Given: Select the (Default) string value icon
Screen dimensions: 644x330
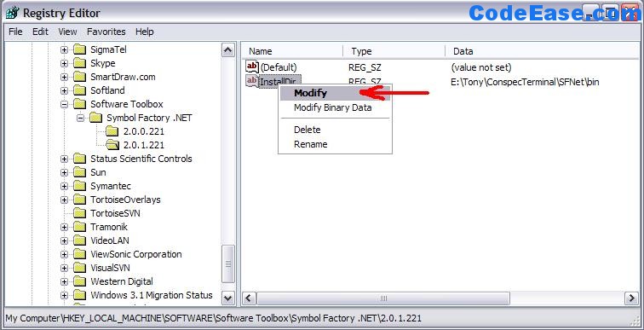Looking at the screenshot, I should 252,67.
